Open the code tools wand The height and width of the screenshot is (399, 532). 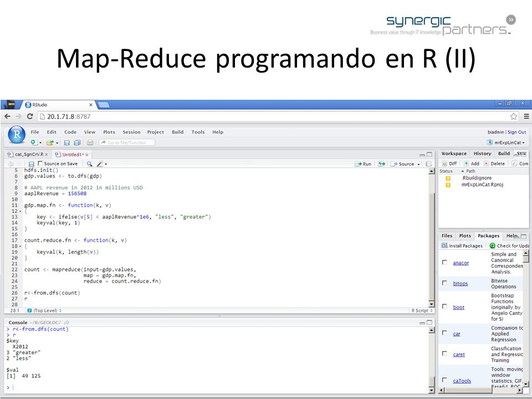tap(100, 164)
